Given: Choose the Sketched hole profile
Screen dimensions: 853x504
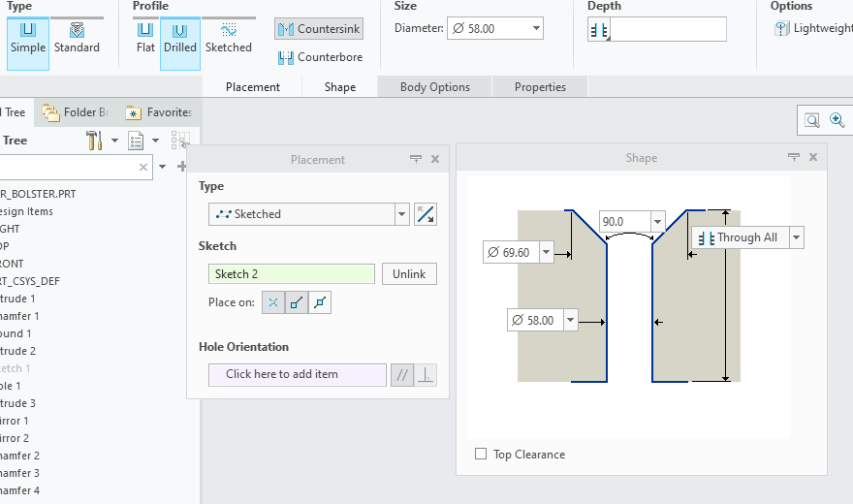Looking at the screenshot, I should coord(229,38).
